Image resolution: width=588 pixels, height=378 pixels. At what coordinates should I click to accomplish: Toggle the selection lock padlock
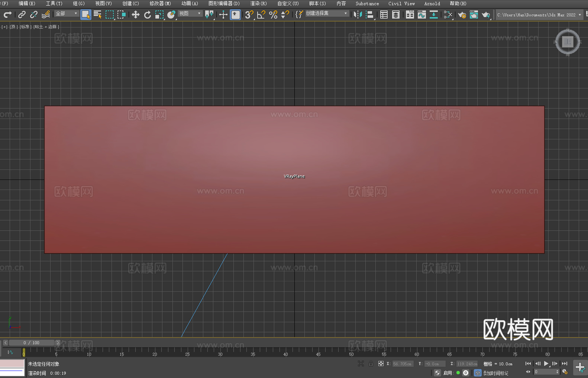(x=371, y=364)
